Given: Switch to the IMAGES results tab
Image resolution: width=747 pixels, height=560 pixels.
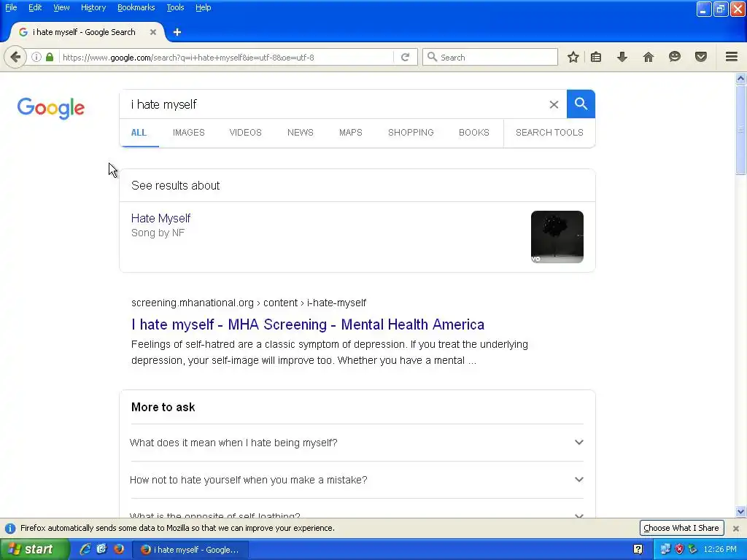Looking at the screenshot, I should [189, 133].
